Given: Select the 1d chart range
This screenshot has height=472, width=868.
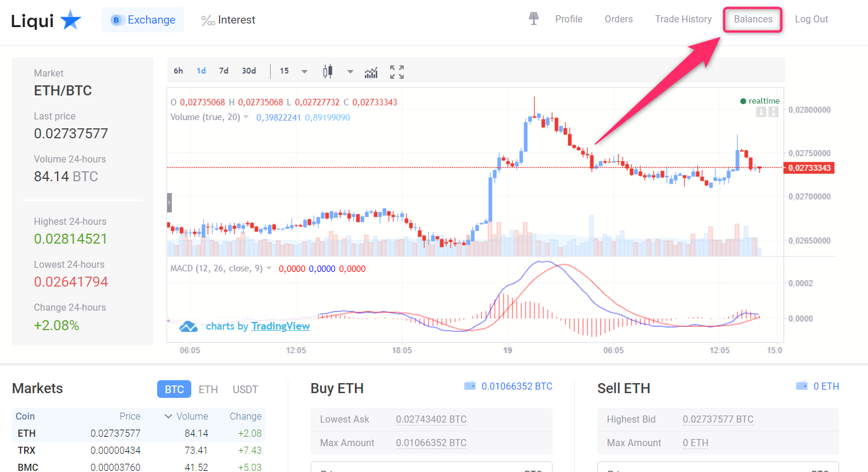Looking at the screenshot, I should [201, 71].
